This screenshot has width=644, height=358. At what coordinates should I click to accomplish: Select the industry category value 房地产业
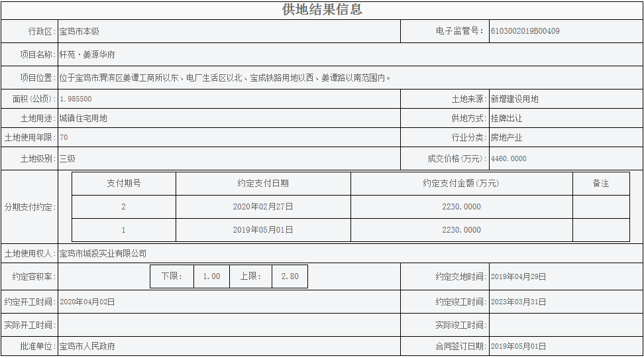[506, 138]
